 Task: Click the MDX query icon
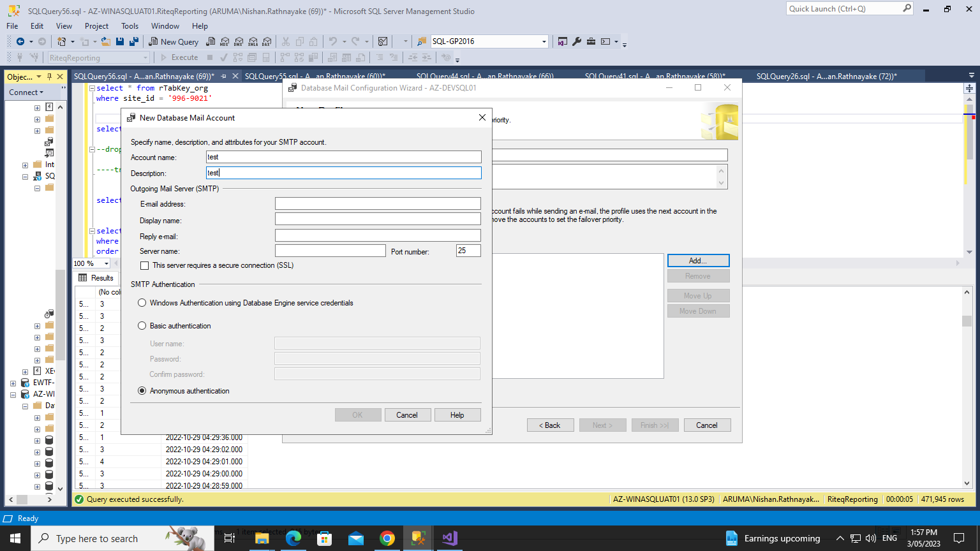click(x=225, y=41)
